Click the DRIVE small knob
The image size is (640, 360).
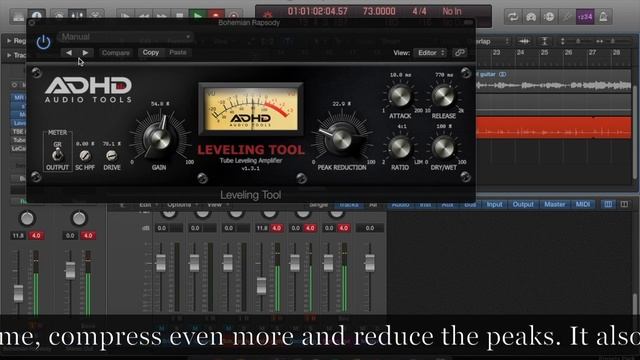tap(111, 155)
